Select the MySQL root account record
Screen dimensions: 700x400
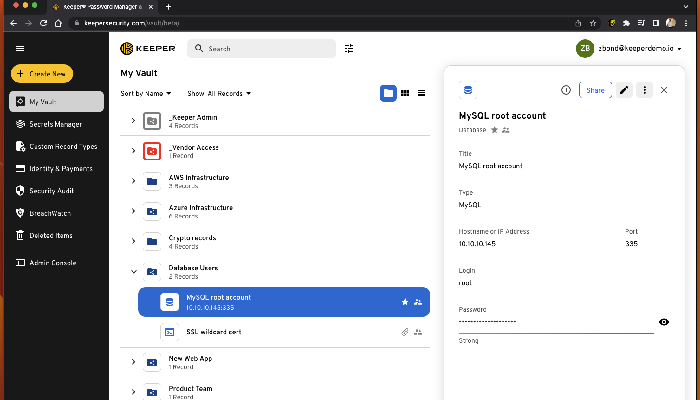(284, 302)
